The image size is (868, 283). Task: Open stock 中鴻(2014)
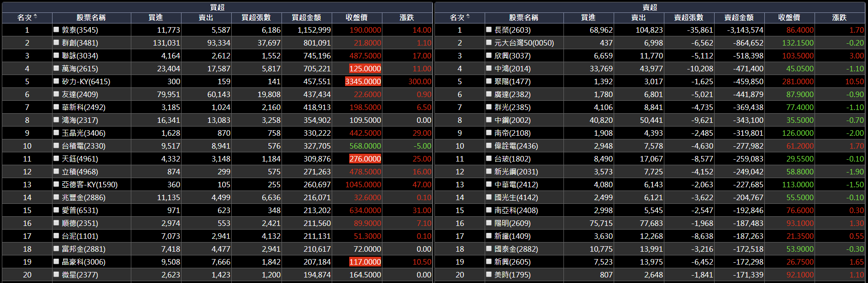click(512, 69)
